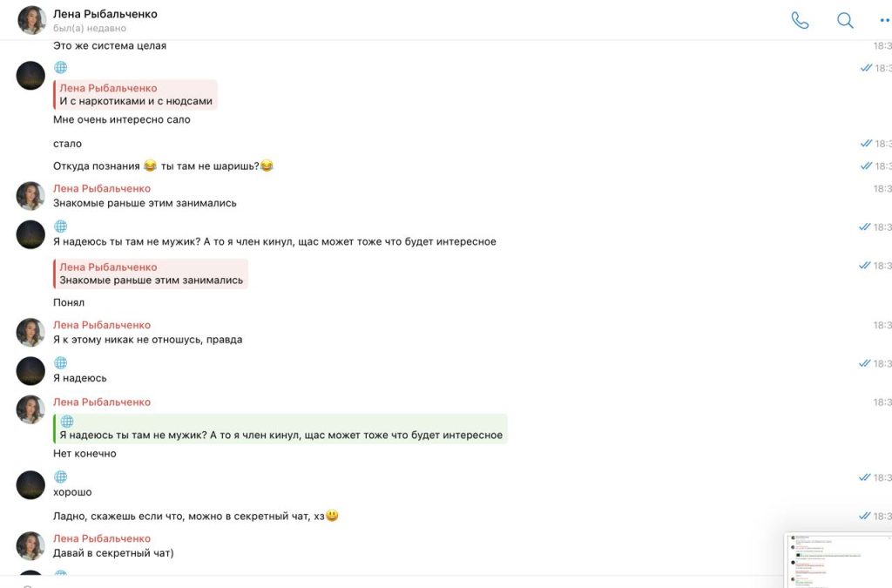Click sender name above the 'Нет конечно' reply
Image resolution: width=892 pixels, height=588 pixels.
pos(102,402)
